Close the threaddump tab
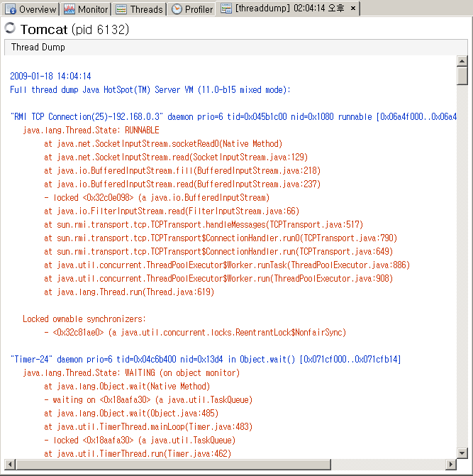This screenshot has height=476, width=473. click(353, 9)
